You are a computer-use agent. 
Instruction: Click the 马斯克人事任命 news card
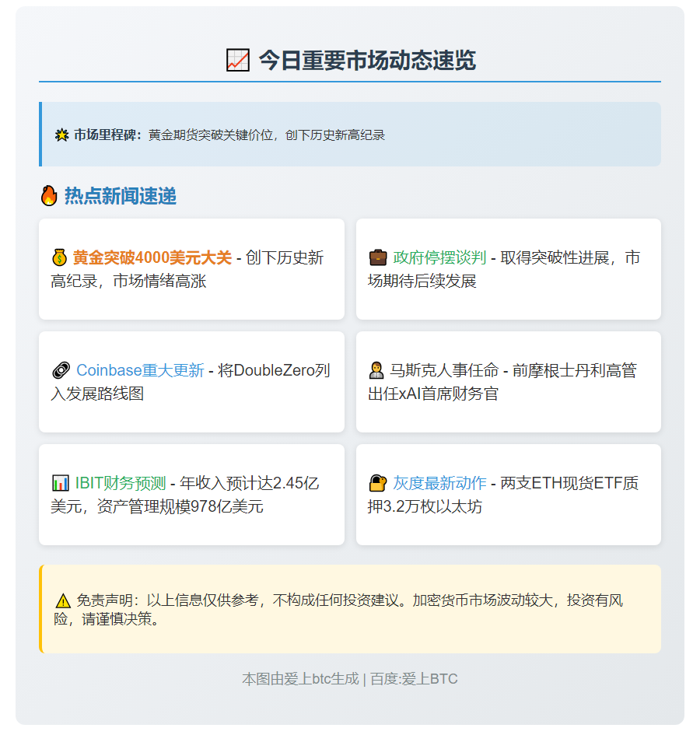(508, 381)
